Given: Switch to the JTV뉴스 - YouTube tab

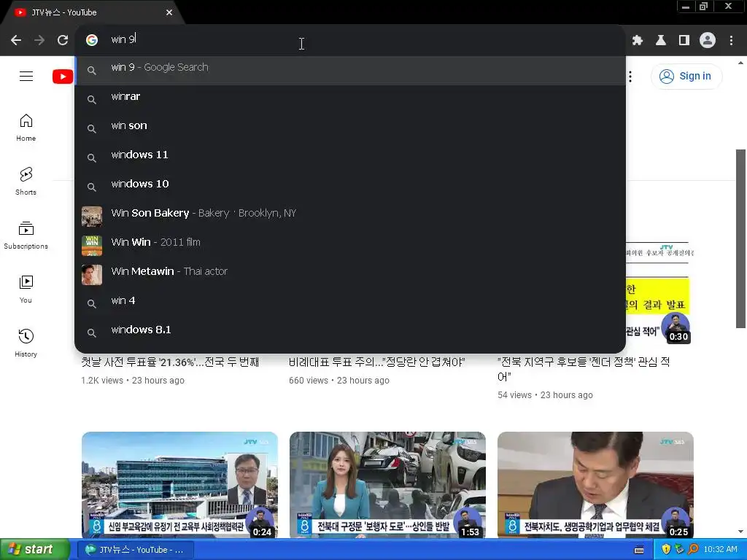Looking at the screenshot, I should click(90, 12).
